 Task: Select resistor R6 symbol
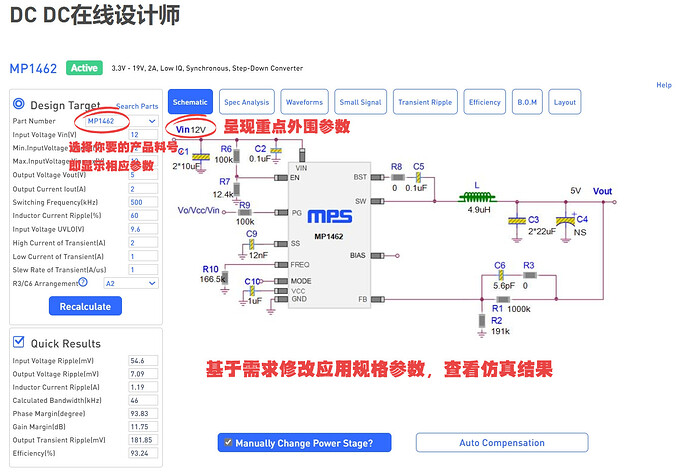[236, 156]
